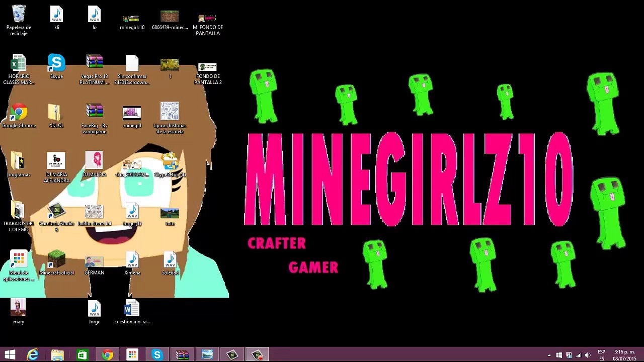Switch to Skype in the taskbar
This screenshot has height=362, width=644.
(157, 355)
